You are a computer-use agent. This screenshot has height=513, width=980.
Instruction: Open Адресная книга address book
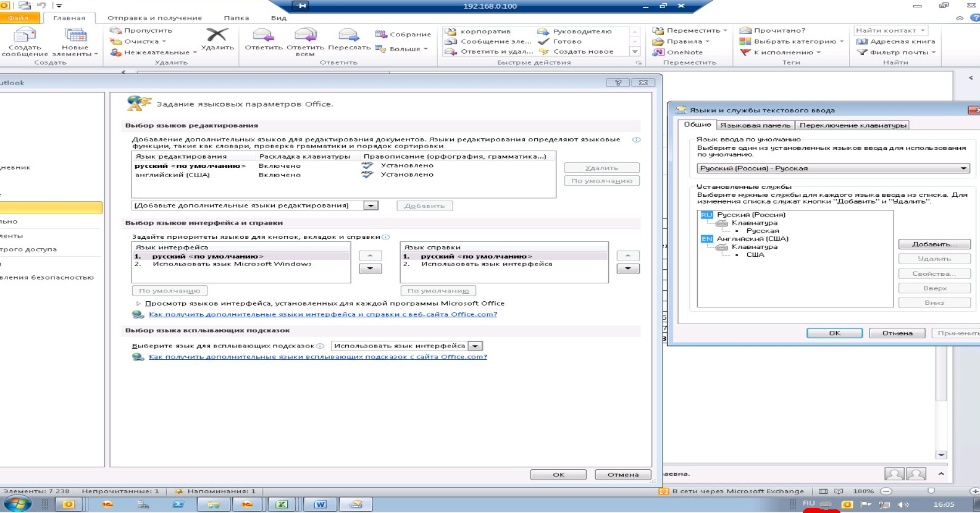895,41
